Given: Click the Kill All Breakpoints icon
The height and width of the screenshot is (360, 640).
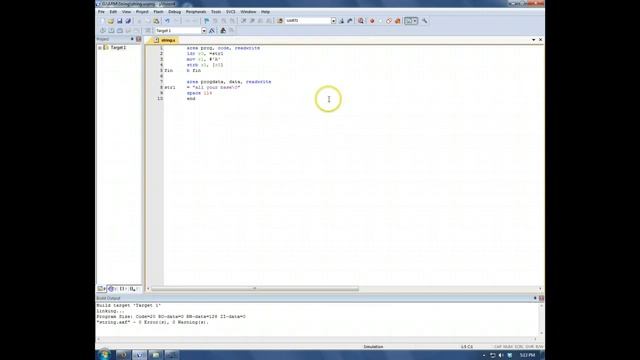Looking at the screenshot, I should click(x=398, y=21).
